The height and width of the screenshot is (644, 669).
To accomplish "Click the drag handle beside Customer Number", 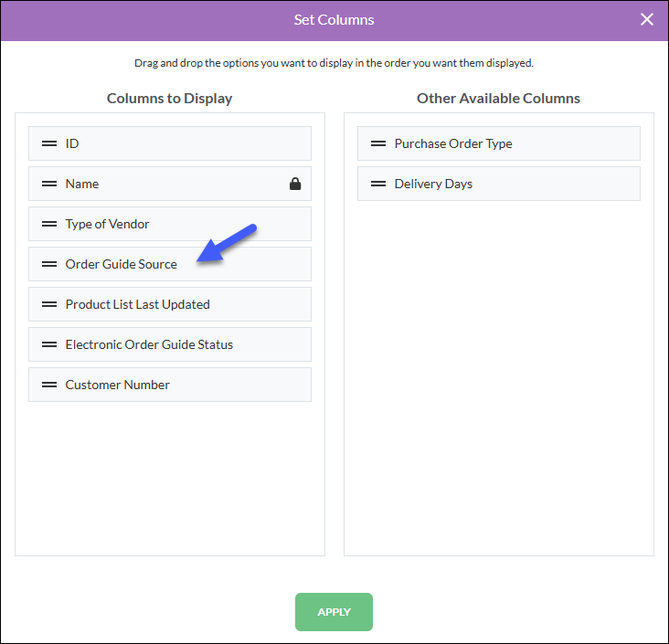I will pos(49,385).
